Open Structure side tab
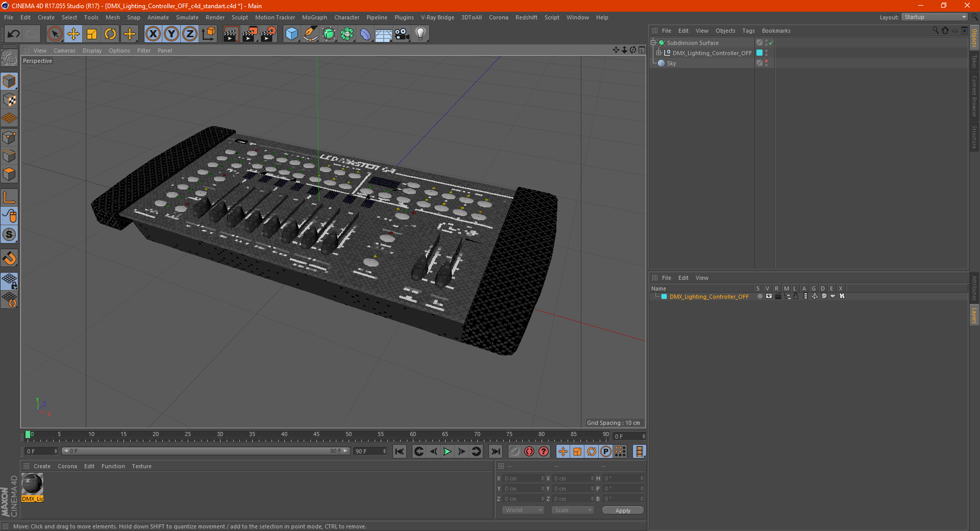Viewport: 980px width, 531px height. 974,137
